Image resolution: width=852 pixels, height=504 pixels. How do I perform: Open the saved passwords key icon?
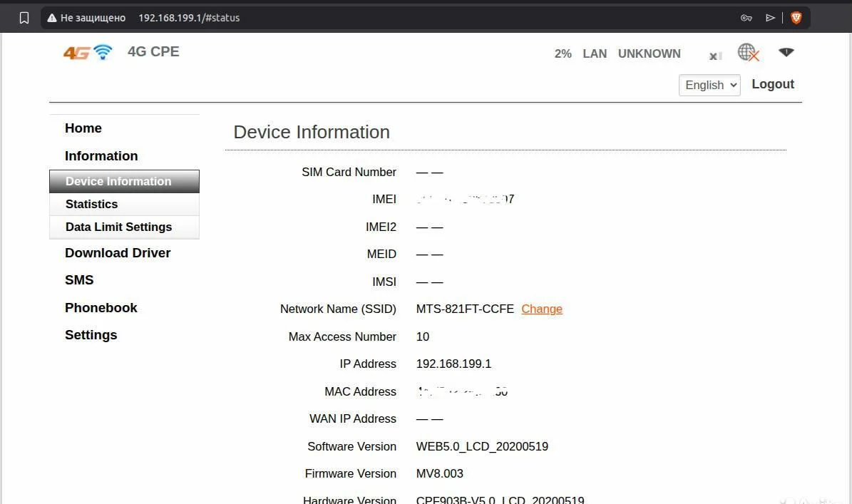pos(746,18)
